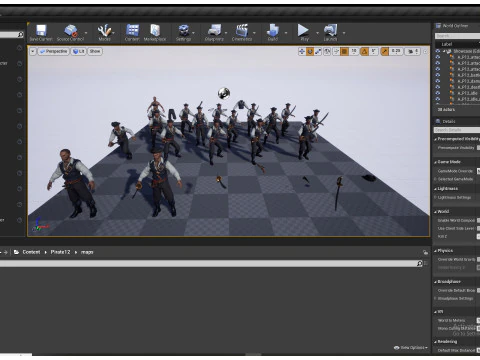The image size is (480, 360).
Task: Click the Details panel tab
Action: pos(446,121)
